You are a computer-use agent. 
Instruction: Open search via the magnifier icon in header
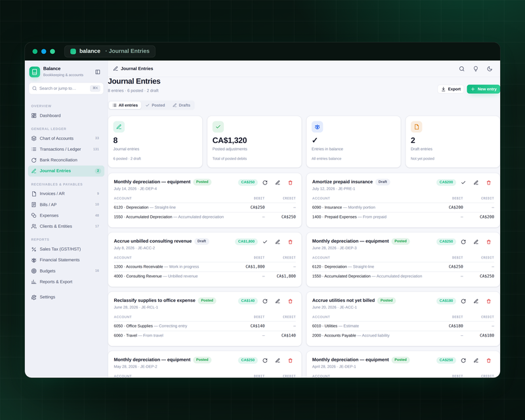(x=462, y=69)
